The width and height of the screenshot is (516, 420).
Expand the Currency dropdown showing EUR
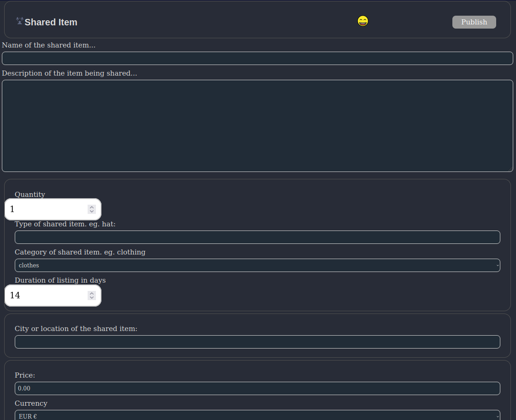[257, 416]
